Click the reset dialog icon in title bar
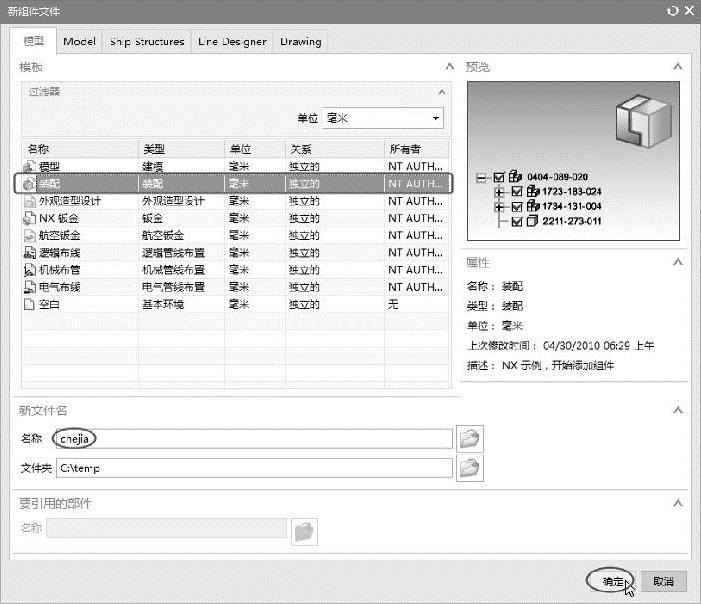This screenshot has width=701, height=604. tap(672, 11)
